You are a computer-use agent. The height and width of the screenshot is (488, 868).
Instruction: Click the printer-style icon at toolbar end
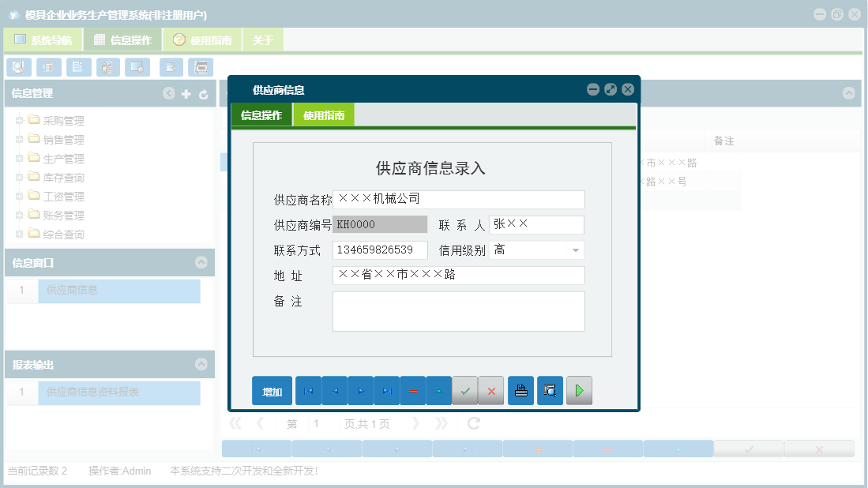coord(201,67)
